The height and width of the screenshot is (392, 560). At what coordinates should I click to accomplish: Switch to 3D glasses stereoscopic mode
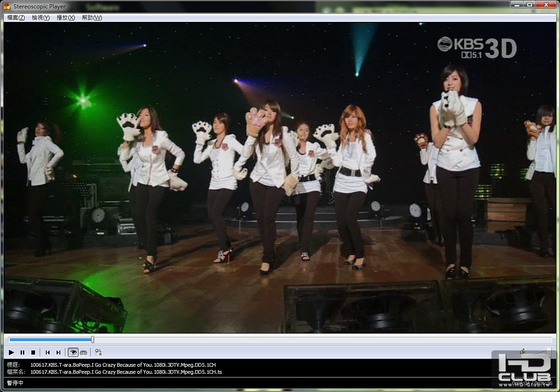[x=84, y=352]
